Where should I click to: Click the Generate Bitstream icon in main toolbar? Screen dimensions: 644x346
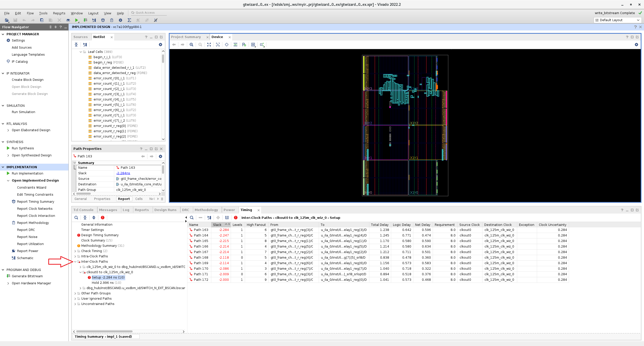point(86,20)
